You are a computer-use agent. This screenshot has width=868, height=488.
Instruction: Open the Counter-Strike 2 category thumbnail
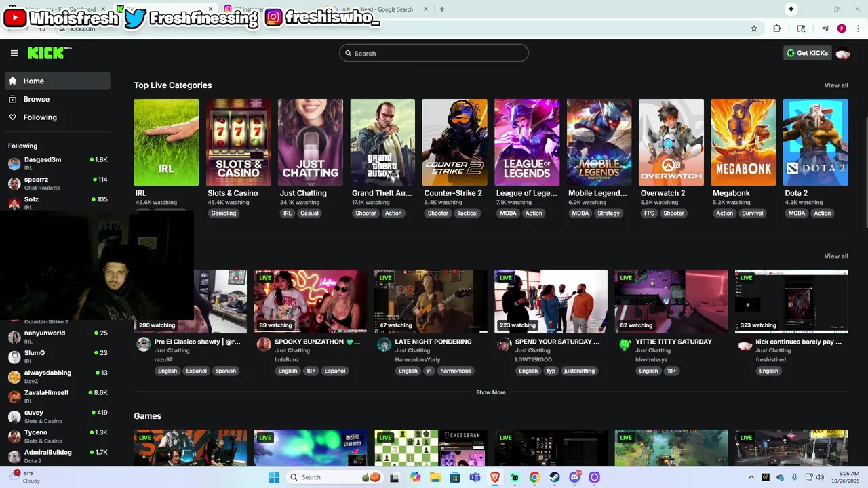point(454,142)
